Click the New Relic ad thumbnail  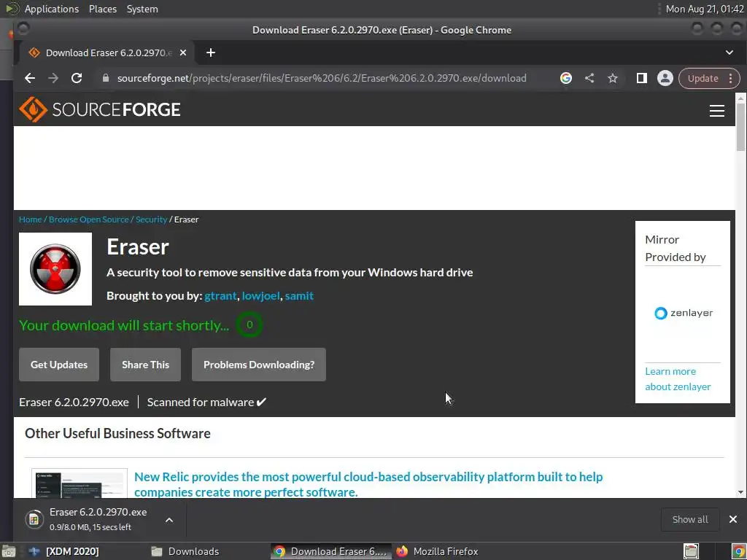[x=80, y=483]
